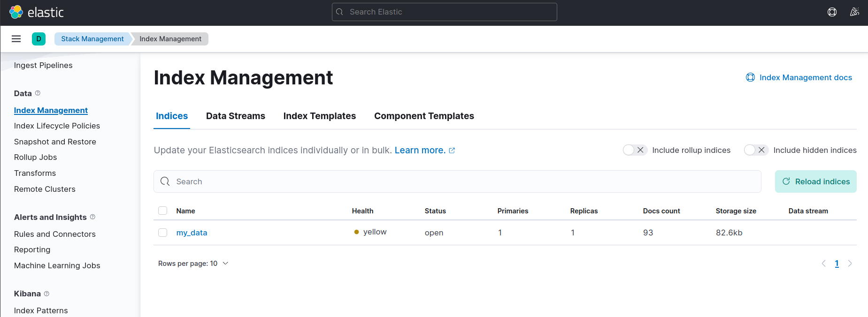The width and height of the screenshot is (868, 317).
Task: Click the external link icon beside Learn more
Action: [x=452, y=151]
